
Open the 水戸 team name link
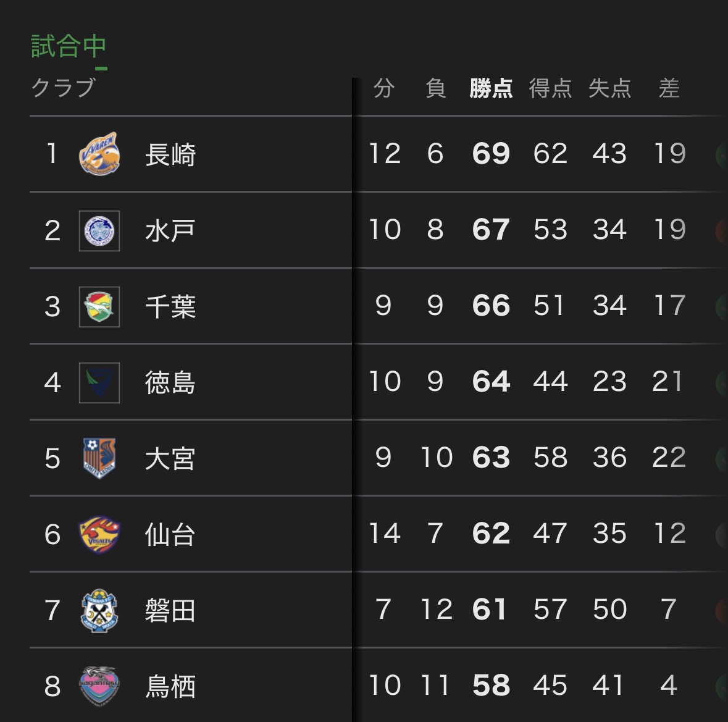pos(170,230)
